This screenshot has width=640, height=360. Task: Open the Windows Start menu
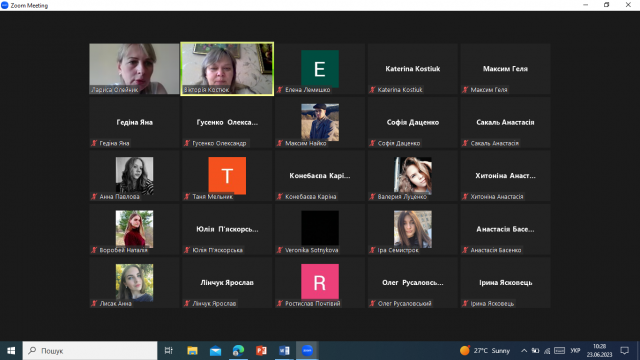(11, 351)
